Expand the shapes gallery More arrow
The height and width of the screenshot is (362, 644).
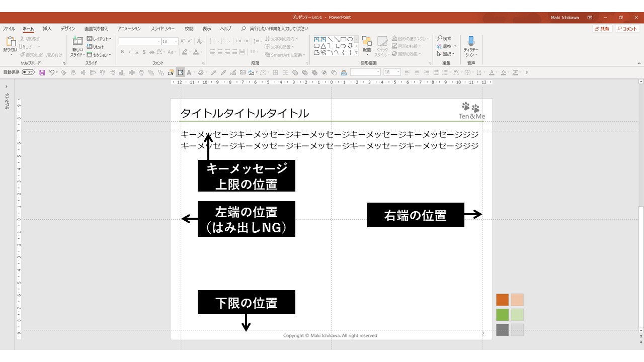pyautogui.click(x=356, y=52)
